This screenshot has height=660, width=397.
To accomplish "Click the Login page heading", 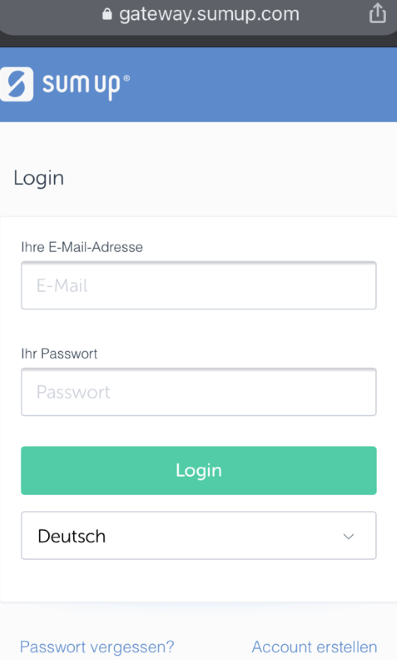I will (x=39, y=178).
